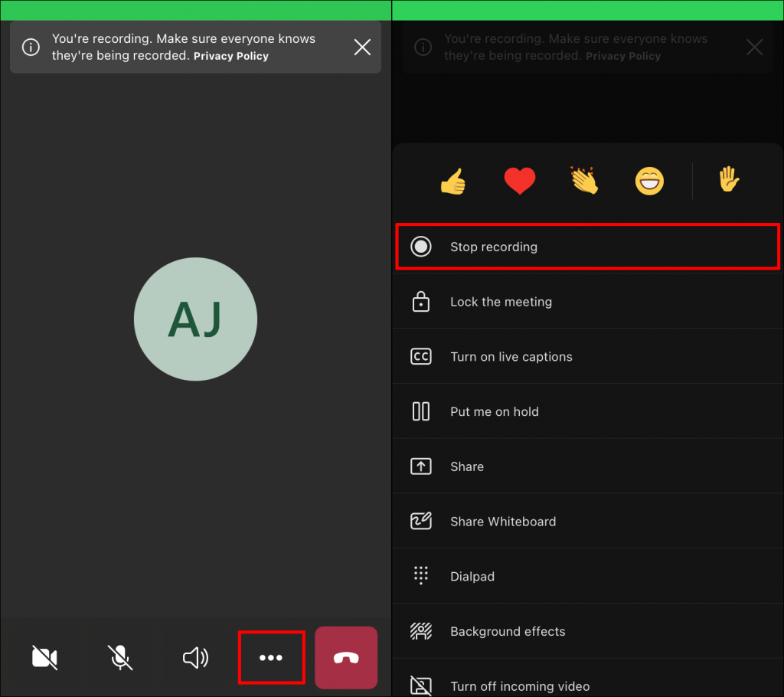Dismiss the recording notification banner
The image size is (784, 697).
pos(362,47)
